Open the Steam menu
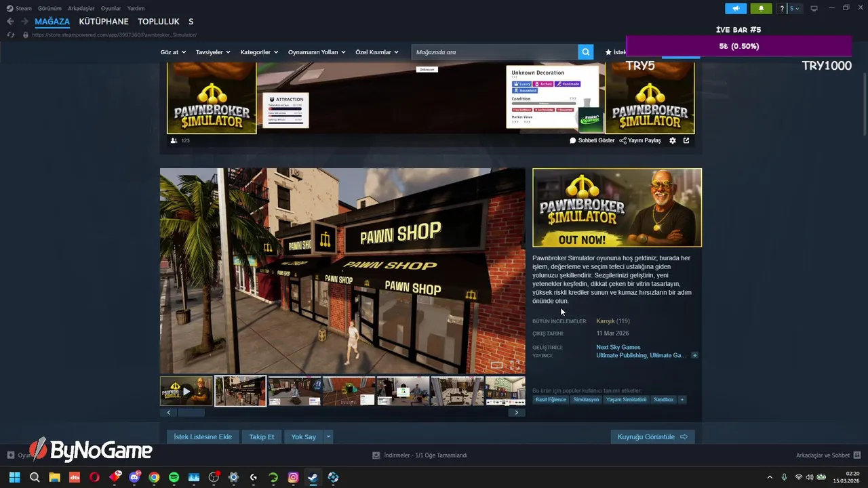Viewport: 868px width, 488px height. click(19, 9)
